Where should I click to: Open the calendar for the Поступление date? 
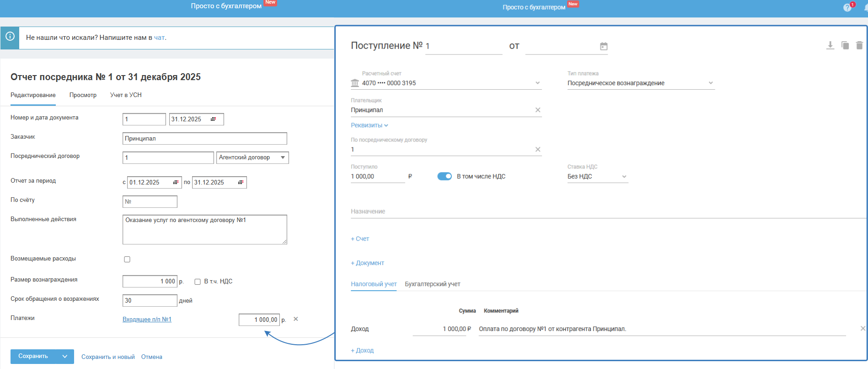point(604,46)
